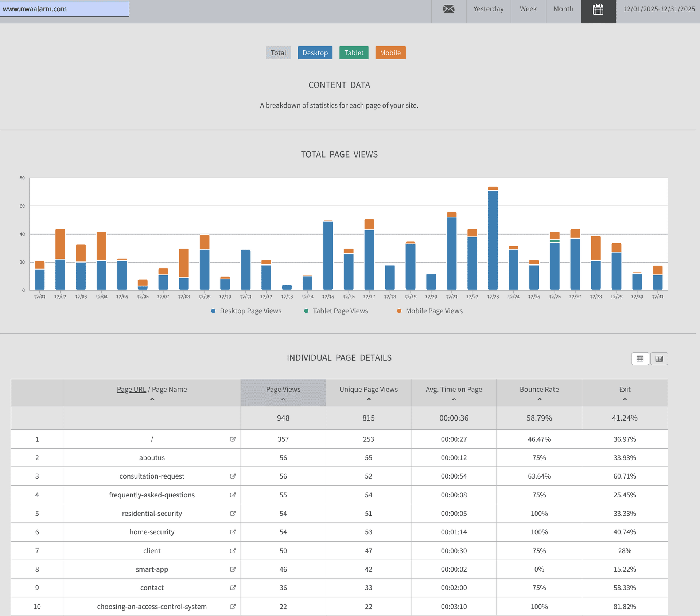Viewport: 700px width, 616px height.
Task: Click the envelope email report icon
Action: (x=448, y=9)
